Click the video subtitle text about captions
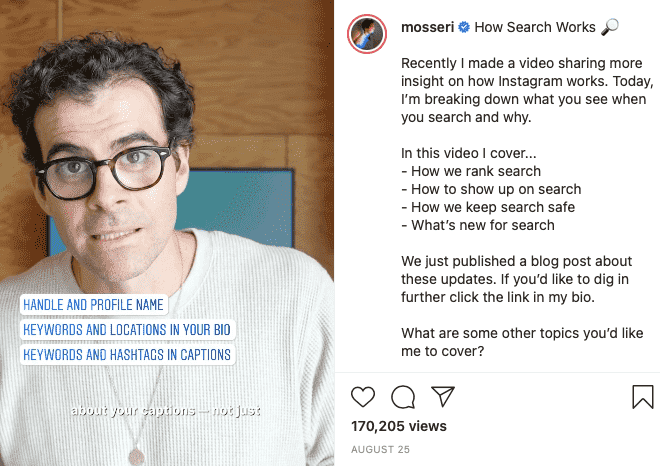The height and width of the screenshot is (466, 660). 165,410
